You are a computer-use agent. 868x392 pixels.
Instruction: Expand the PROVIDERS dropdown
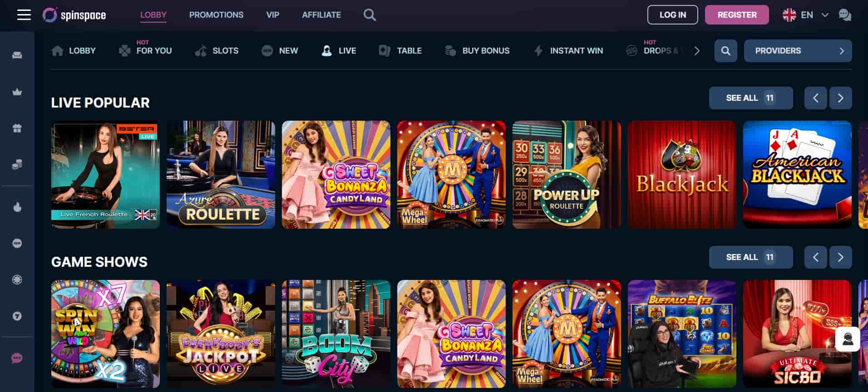tap(798, 51)
